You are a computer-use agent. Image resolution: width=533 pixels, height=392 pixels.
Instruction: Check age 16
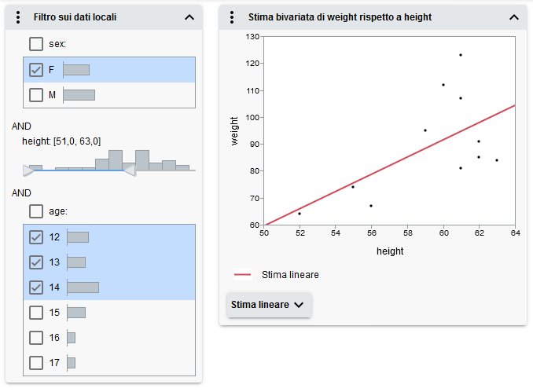click(36, 338)
